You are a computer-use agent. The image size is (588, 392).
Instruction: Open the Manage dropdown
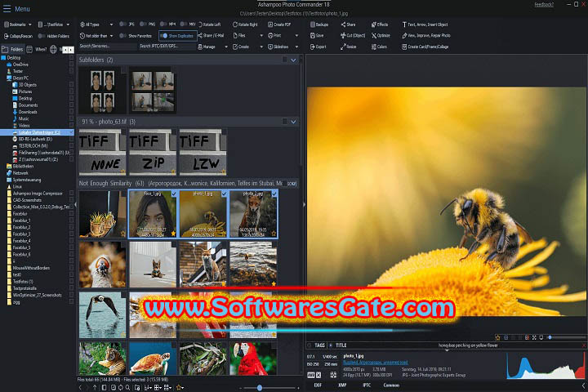coord(212,47)
